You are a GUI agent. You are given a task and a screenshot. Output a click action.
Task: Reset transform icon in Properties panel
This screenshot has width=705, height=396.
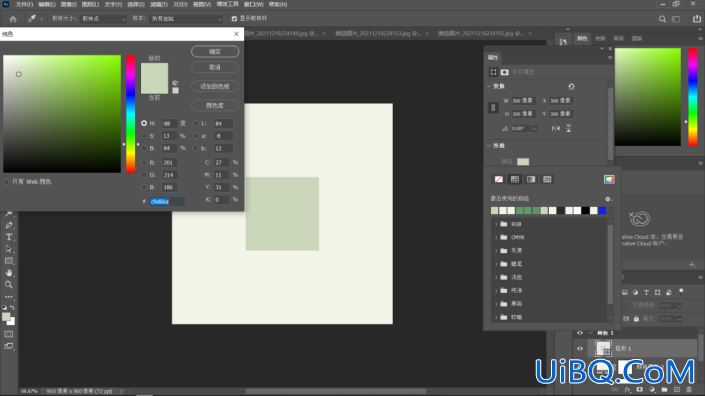pyautogui.click(x=571, y=86)
